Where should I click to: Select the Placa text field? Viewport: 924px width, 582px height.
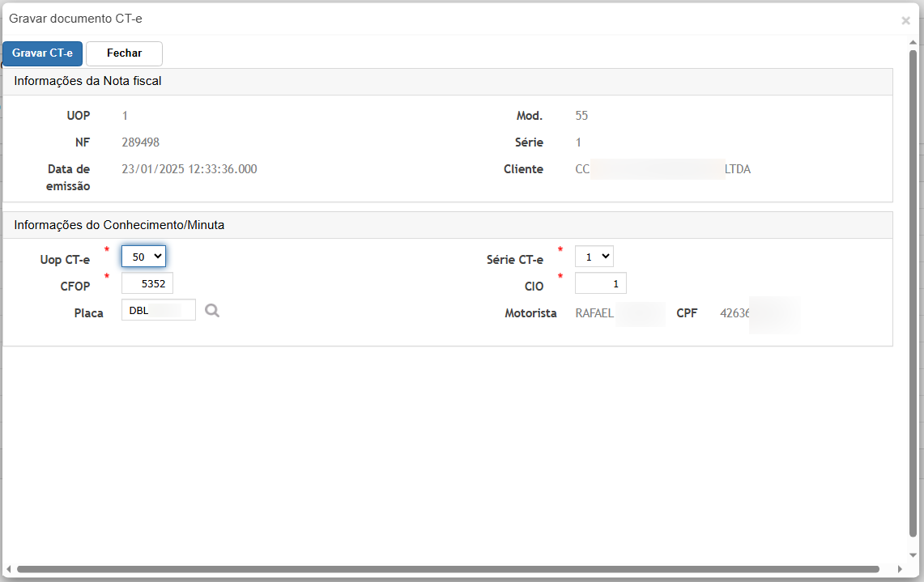click(159, 310)
